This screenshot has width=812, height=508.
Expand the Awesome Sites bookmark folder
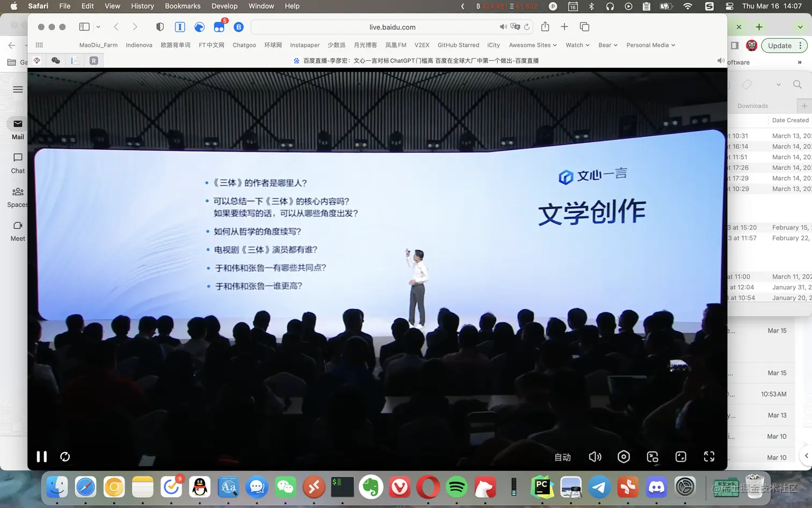(x=533, y=45)
